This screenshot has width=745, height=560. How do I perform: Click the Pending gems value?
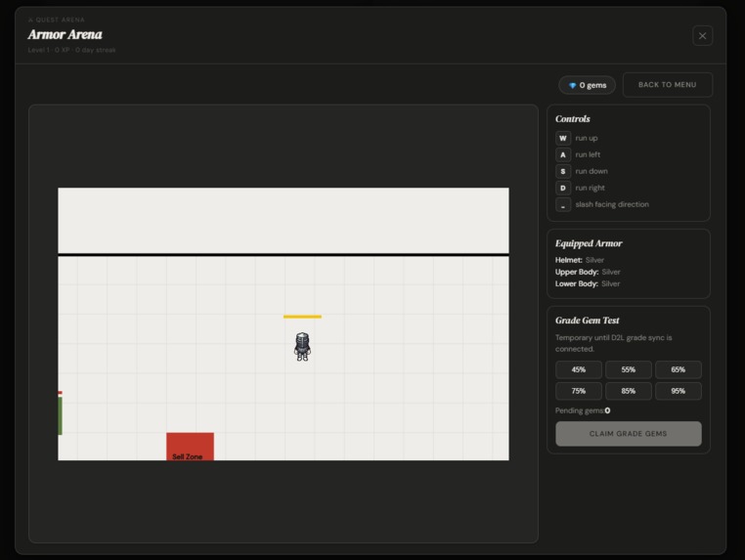pos(608,410)
